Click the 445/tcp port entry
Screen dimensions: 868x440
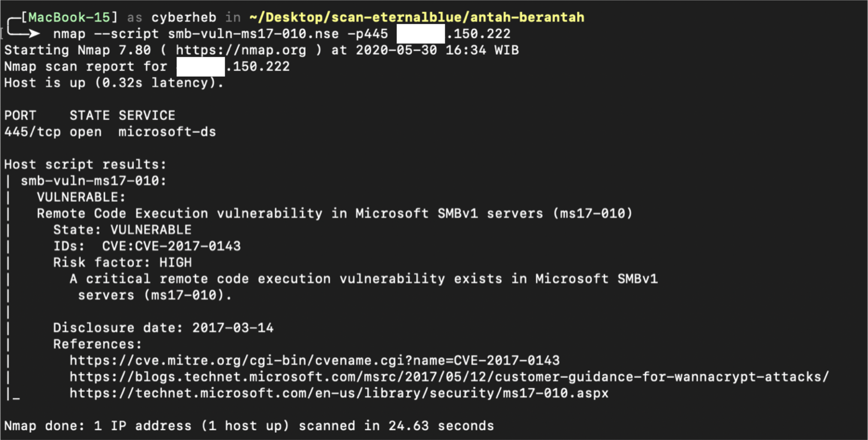pos(32,132)
